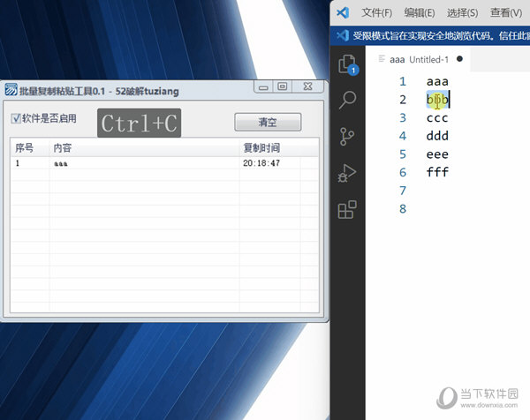Image resolution: width=530 pixels, height=420 pixels.
Task: Click line number 3 in the editor
Action: click(403, 118)
